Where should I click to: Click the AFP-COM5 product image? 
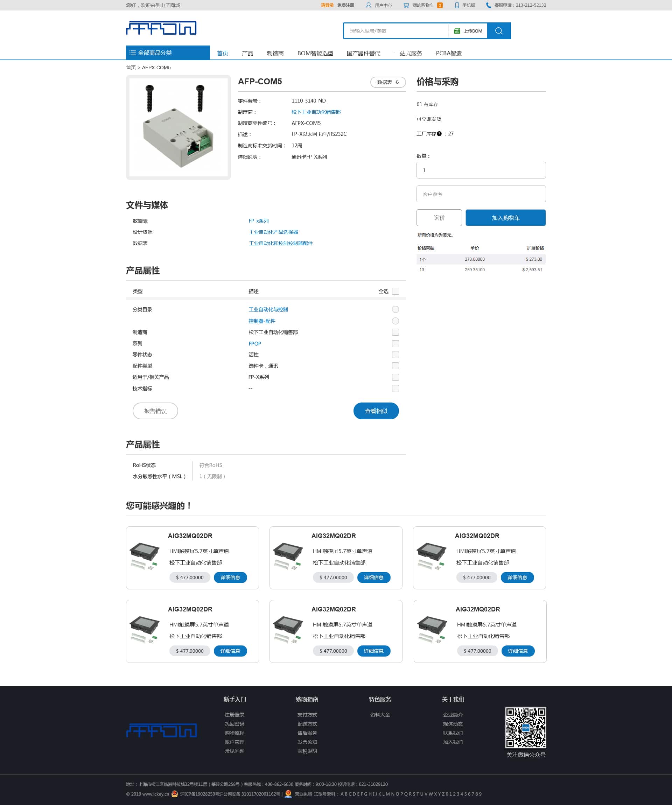178,127
